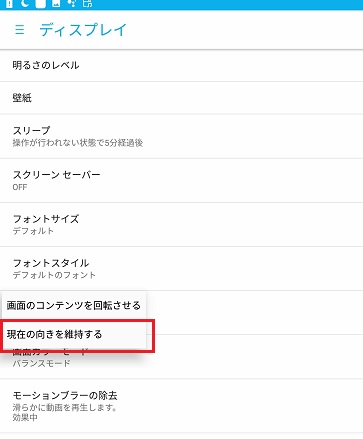
Task: Tap the moon icon in status bar
Action: click(x=25, y=3)
